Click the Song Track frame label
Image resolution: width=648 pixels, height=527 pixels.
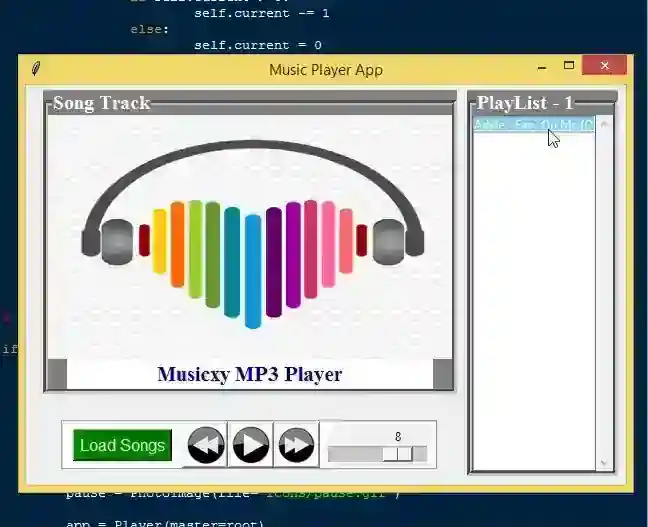[x=101, y=103]
